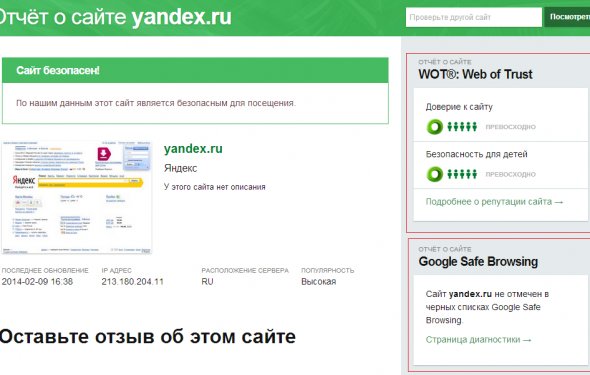Click the 'Сайт безопасен!' banner heading
The image size is (590, 375).
pos(58,70)
